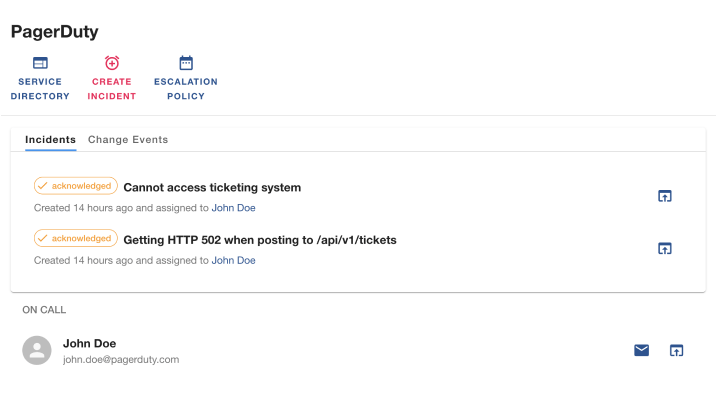This screenshot has width=720, height=400.
Task: Click 'Cannot access ticketing system' incident title
Action: pos(212,187)
